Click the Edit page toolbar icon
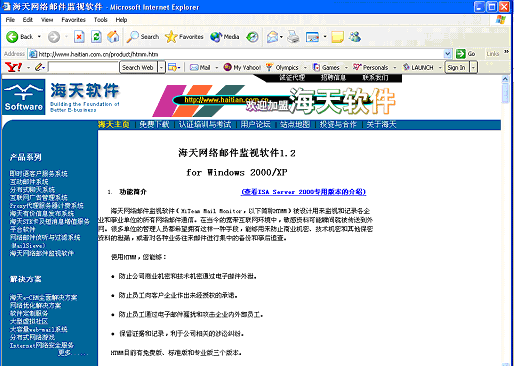514x366 pixels. 312,37
